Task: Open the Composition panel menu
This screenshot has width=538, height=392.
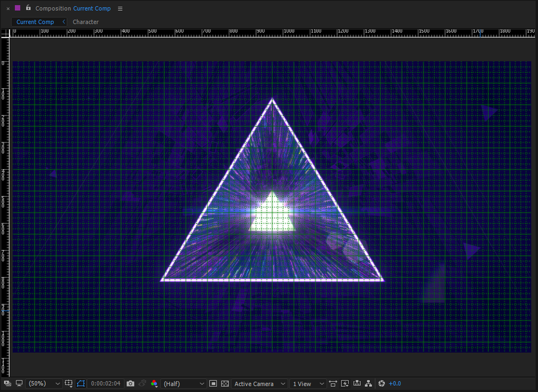Action: click(x=119, y=8)
